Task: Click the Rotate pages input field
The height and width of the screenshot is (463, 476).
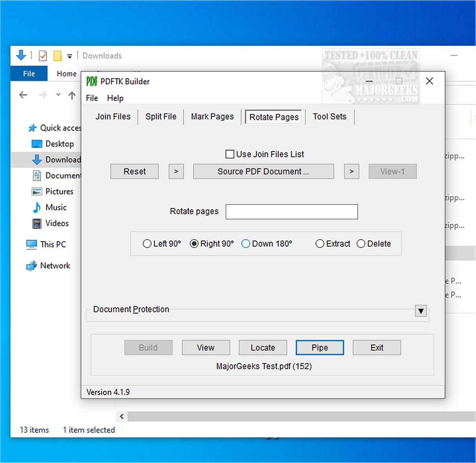Action: pos(292,212)
